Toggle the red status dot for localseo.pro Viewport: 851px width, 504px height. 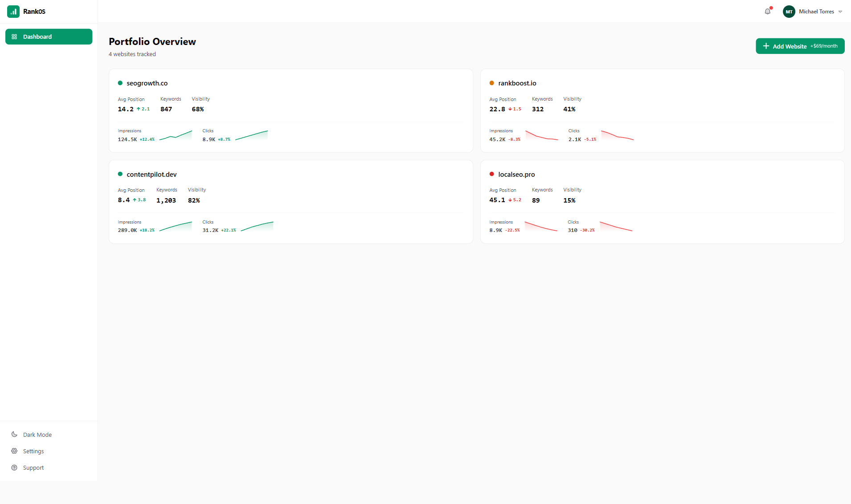(x=491, y=174)
